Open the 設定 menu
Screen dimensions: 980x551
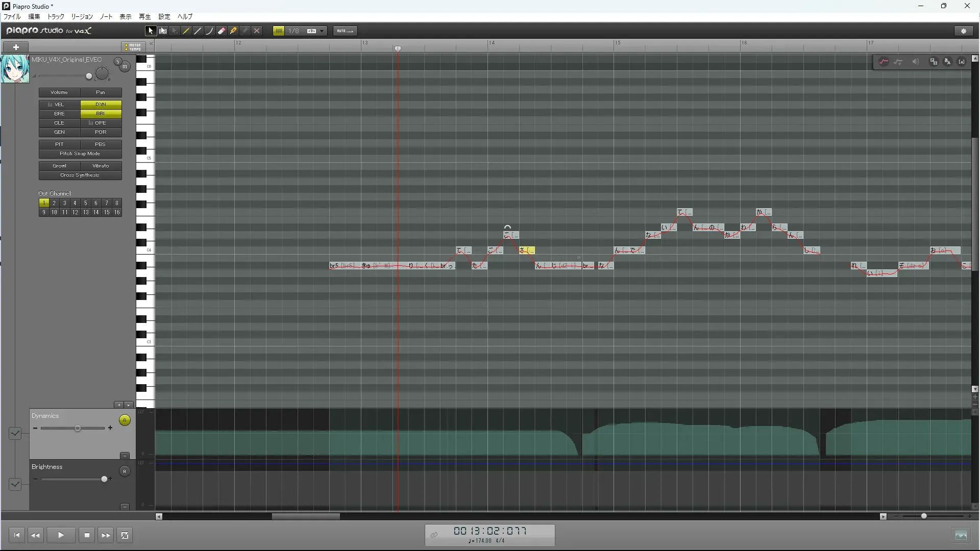164,17
